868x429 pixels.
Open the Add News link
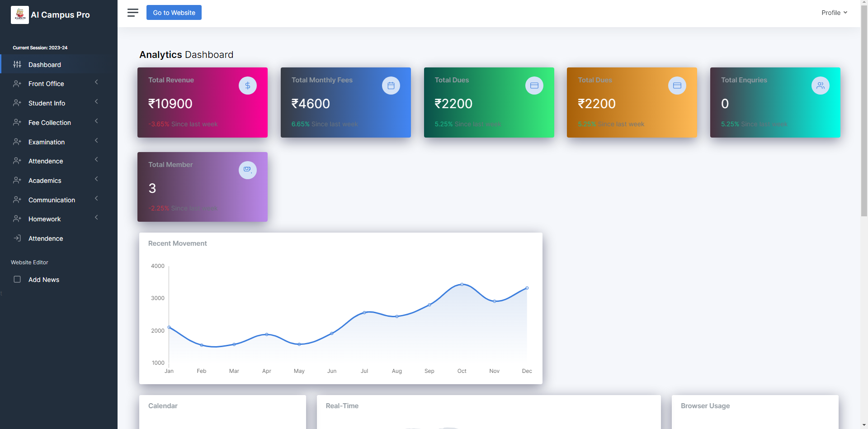(x=44, y=280)
